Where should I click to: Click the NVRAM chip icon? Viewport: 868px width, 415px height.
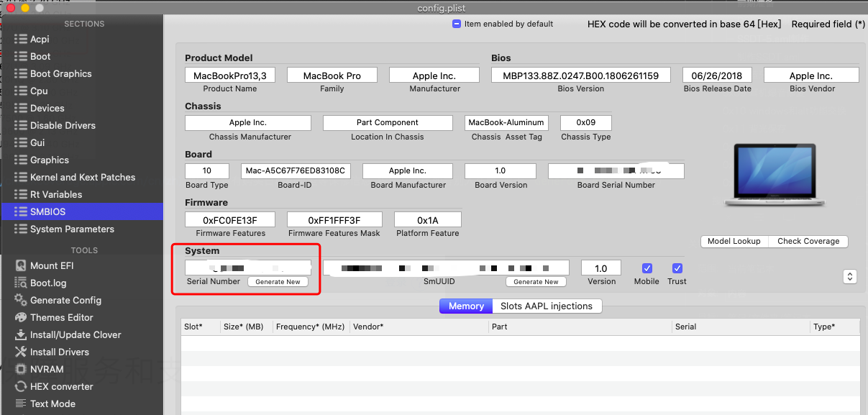click(20, 369)
